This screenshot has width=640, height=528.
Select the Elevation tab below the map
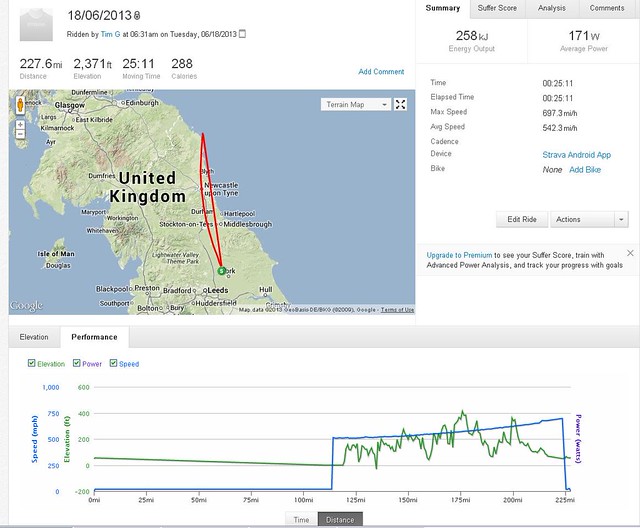tap(33, 337)
